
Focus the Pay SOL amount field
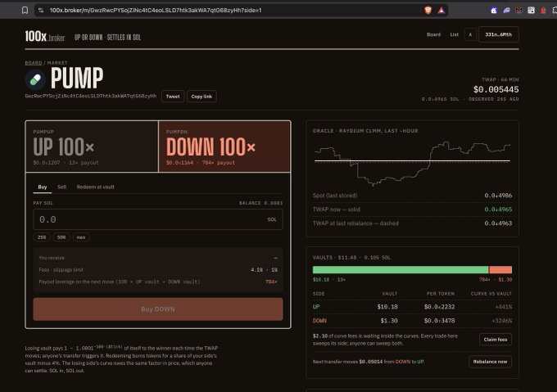(158, 219)
